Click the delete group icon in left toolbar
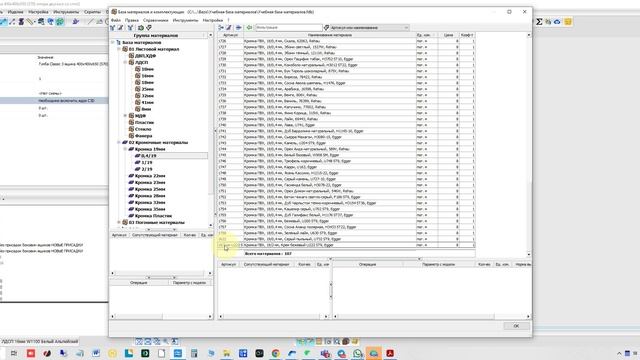Viewport: 640px width, 360px height. click(130, 28)
